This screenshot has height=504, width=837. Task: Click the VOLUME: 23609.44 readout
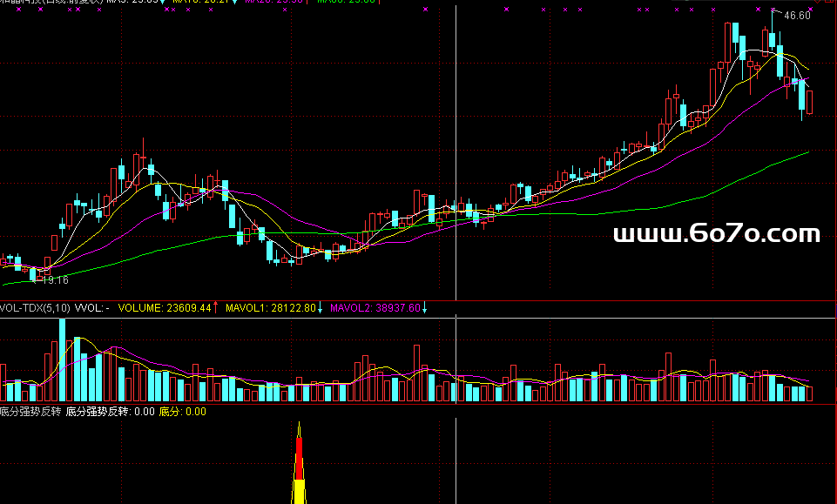(x=165, y=308)
